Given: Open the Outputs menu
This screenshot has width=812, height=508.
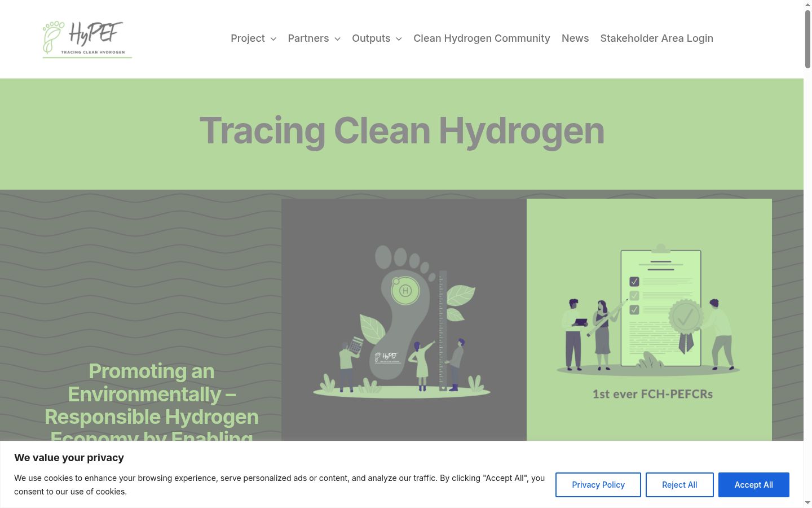Looking at the screenshot, I should (x=371, y=38).
